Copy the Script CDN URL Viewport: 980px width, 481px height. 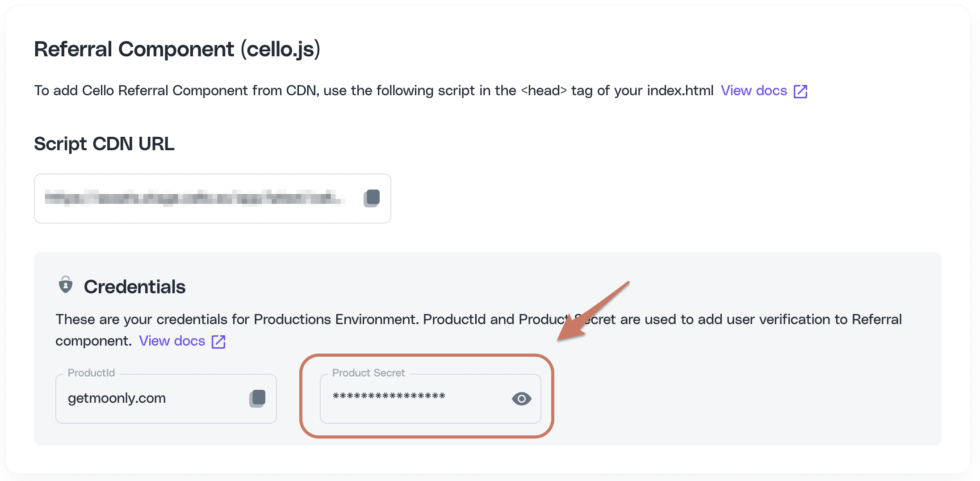[372, 198]
